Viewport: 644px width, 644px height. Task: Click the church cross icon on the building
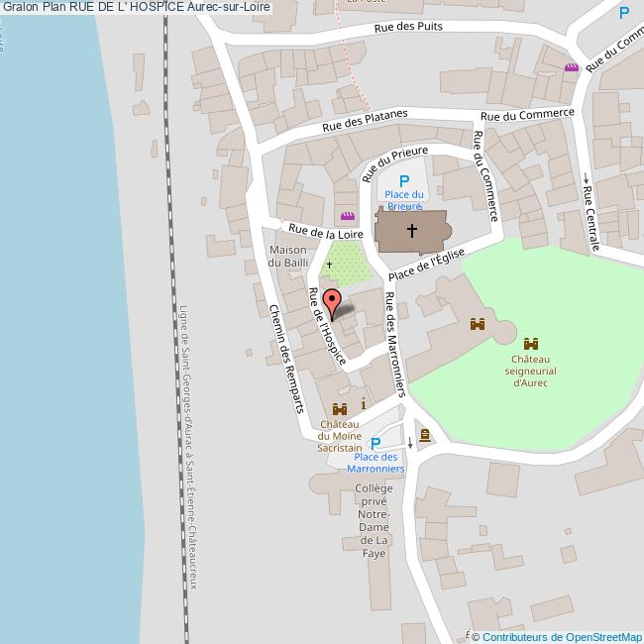click(x=410, y=231)
